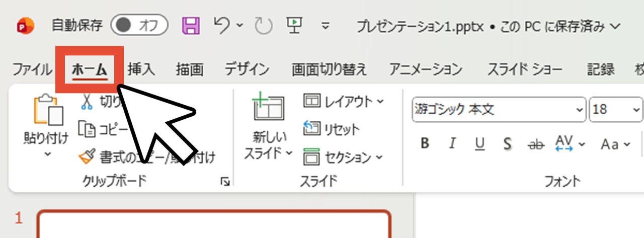Screen dimensions: 644x238
Task: Switch to the 挿入 (Insert) tab
Action: click(x=141, y=69)
